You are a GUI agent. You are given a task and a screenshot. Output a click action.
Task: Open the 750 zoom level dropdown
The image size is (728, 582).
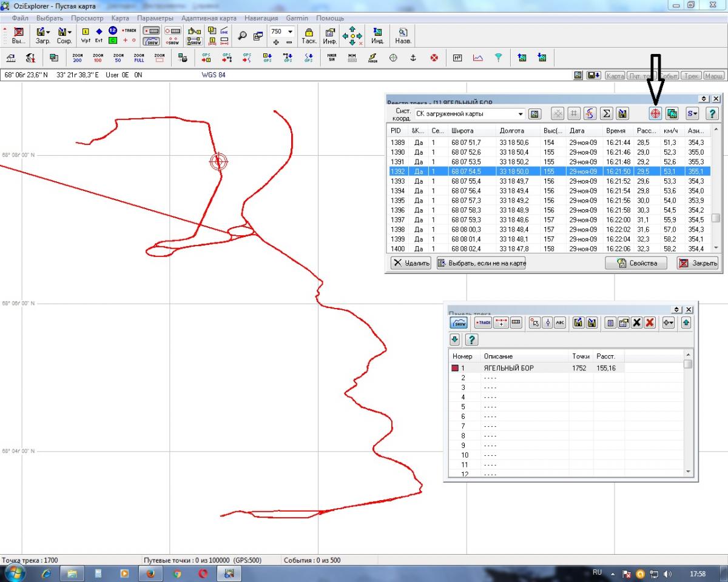coord(290,32)
